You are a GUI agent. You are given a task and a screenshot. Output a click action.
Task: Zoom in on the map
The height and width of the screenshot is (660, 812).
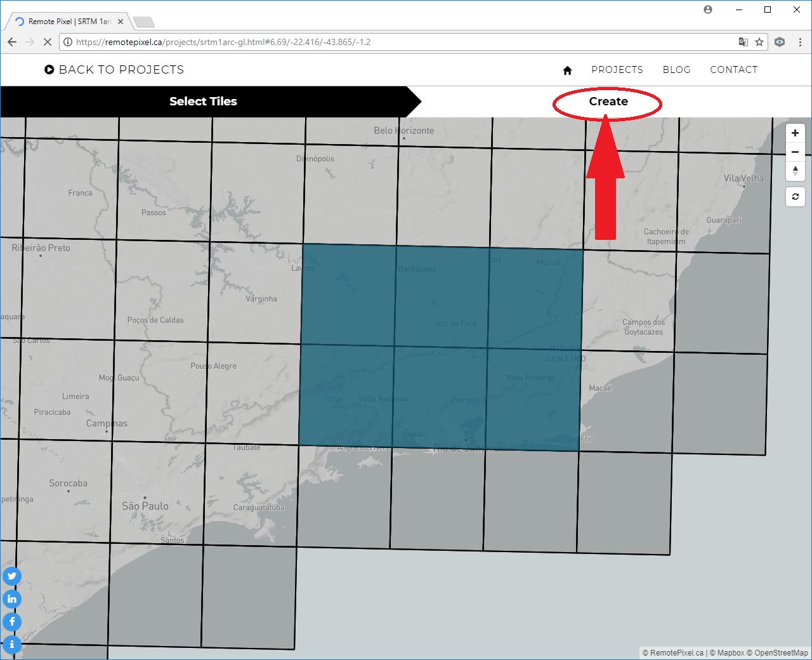[795, 133]
